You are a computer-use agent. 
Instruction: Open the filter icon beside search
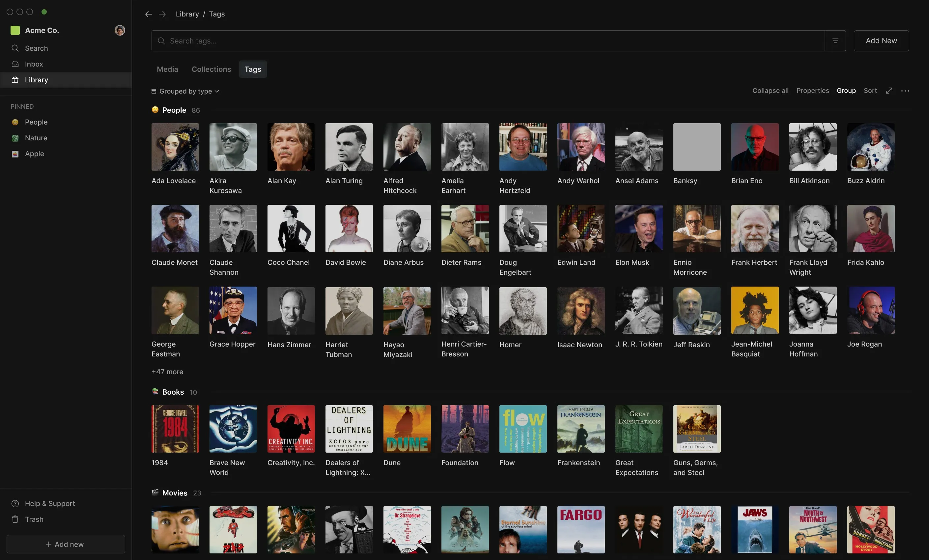coord(835,41)
